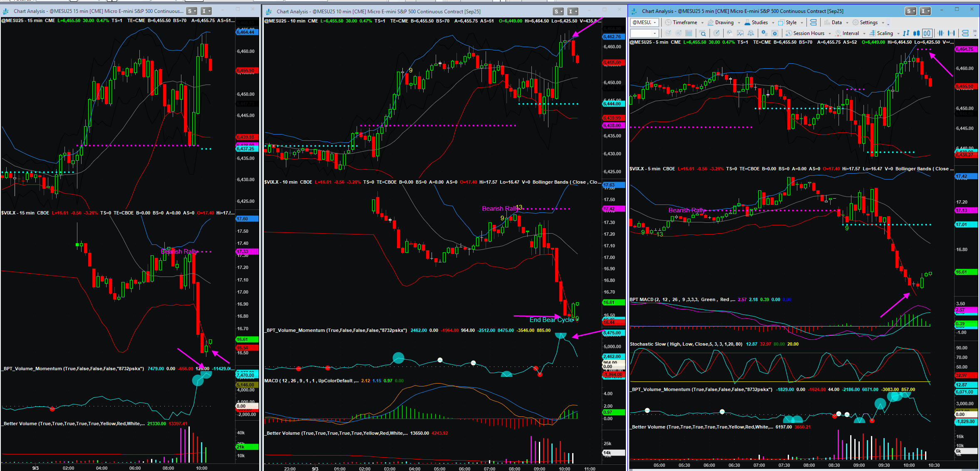
Task: Click the empty toolbar input field
Action: (644, 33)
